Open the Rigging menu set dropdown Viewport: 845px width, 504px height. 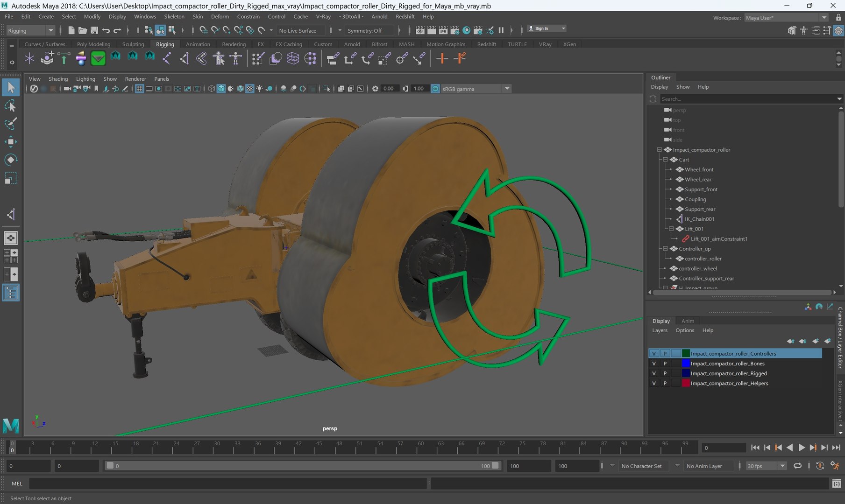[x=31, y=30]
